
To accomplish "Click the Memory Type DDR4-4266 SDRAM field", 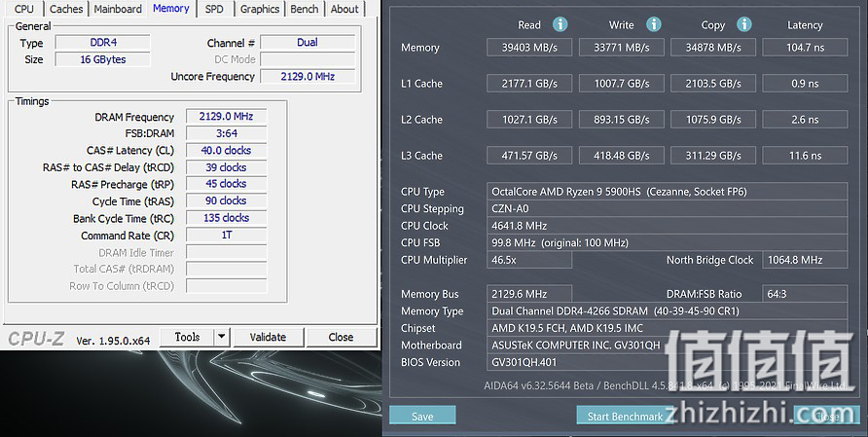I will click(667, 310).
